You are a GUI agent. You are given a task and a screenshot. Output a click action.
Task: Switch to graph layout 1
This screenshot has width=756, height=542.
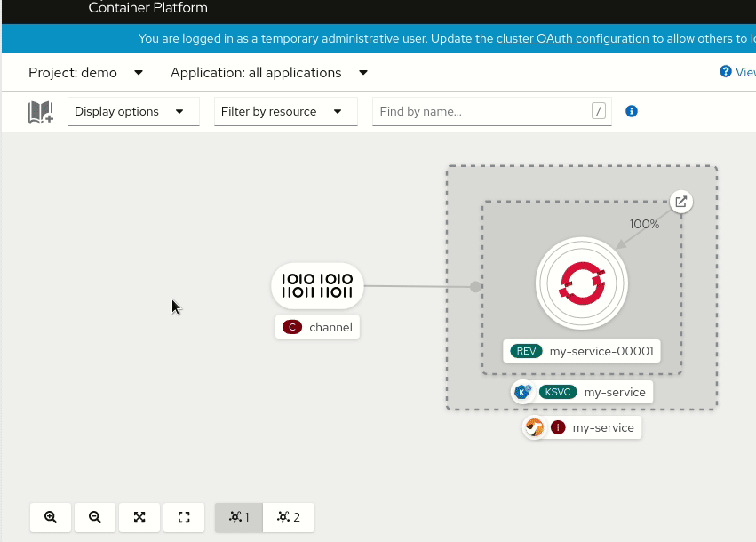[x=238, y=517]
